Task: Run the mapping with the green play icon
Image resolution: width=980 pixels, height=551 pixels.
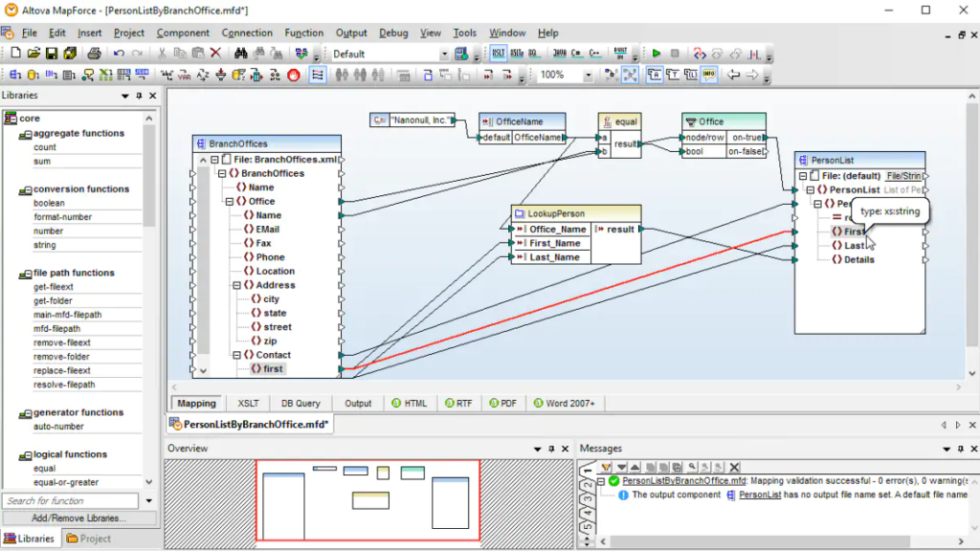Action: 657,55
